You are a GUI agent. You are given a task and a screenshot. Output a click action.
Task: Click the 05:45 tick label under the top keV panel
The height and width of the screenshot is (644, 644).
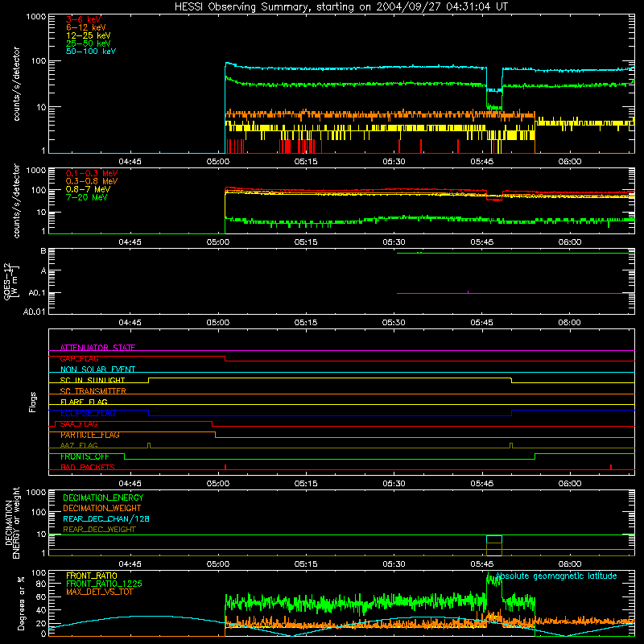point(481,162)
